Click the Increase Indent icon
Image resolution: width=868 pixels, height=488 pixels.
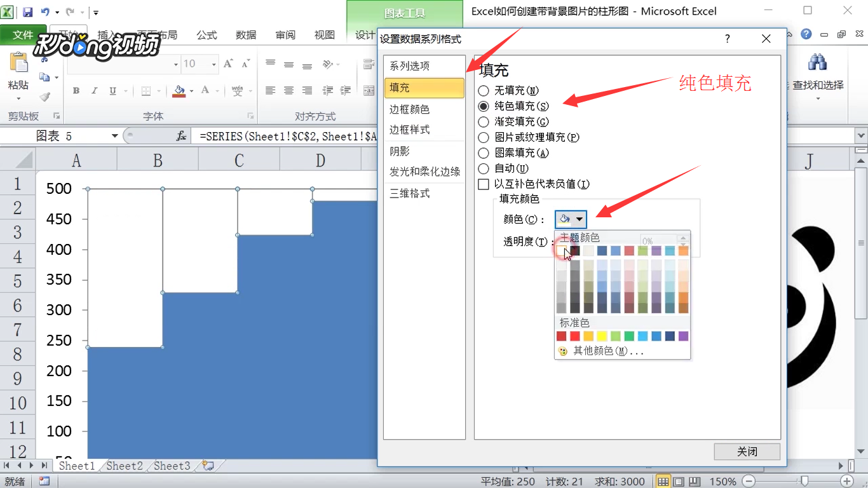(346, 91)
